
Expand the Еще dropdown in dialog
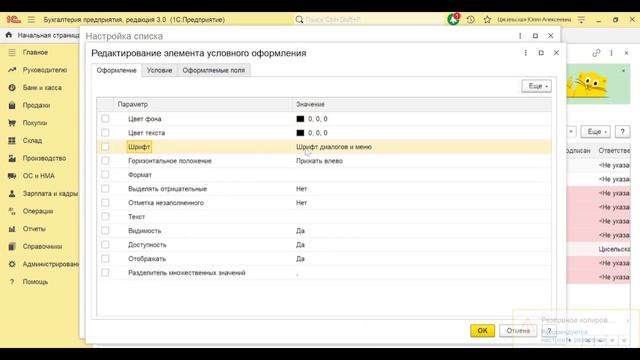point(536,86)
